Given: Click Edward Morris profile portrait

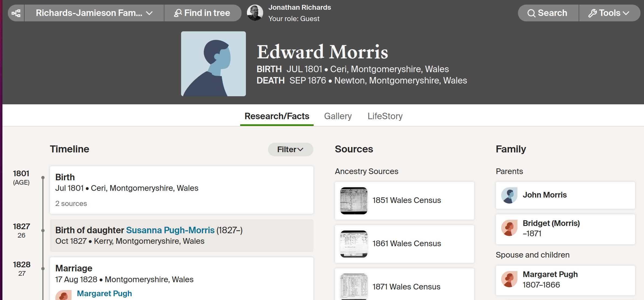Looking at the screenshot, I should (213, 64).
